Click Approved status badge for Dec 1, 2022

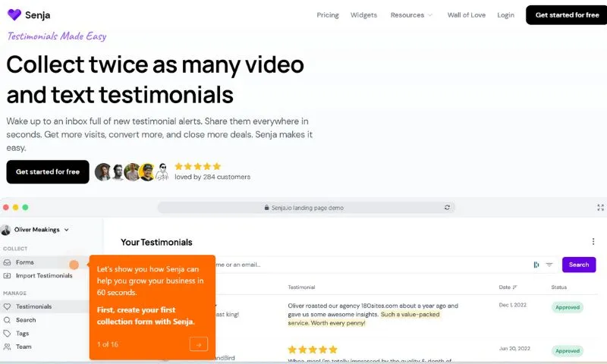[x=567, y=308]
